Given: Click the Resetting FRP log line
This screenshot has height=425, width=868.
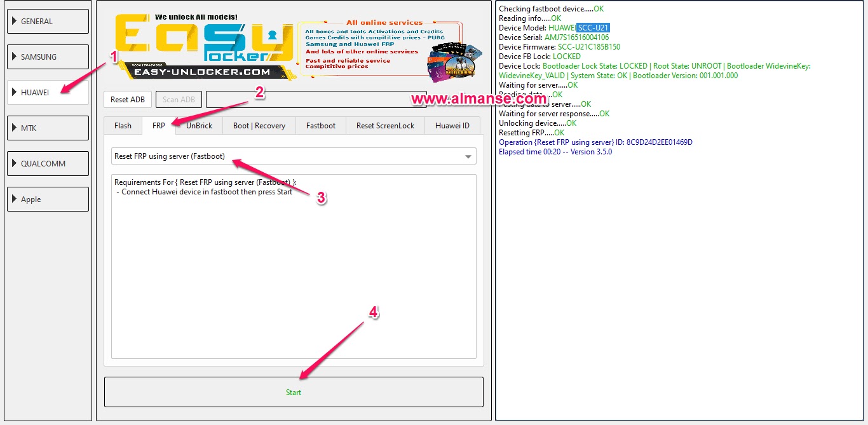Looking at the screenshot, I should (x=531, y=133).
